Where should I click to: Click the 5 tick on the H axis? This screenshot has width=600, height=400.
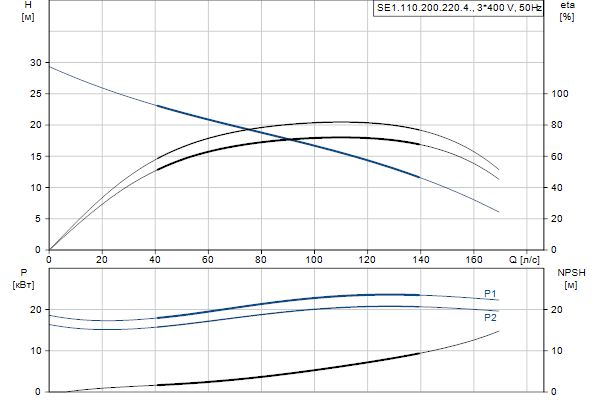38,219
